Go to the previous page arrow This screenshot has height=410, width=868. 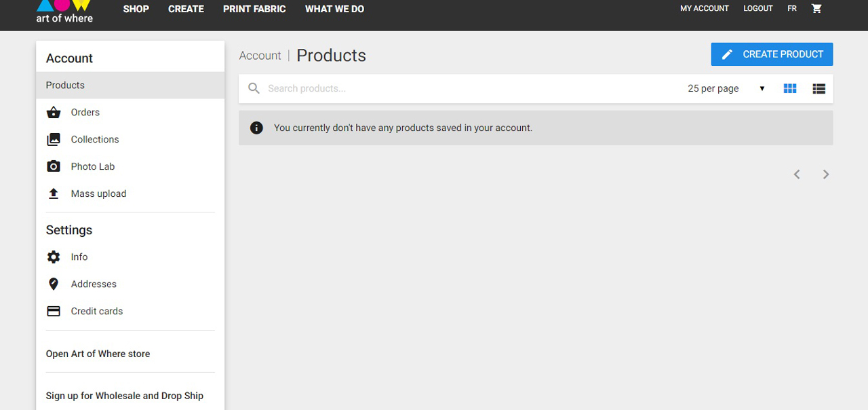(797, 174)
